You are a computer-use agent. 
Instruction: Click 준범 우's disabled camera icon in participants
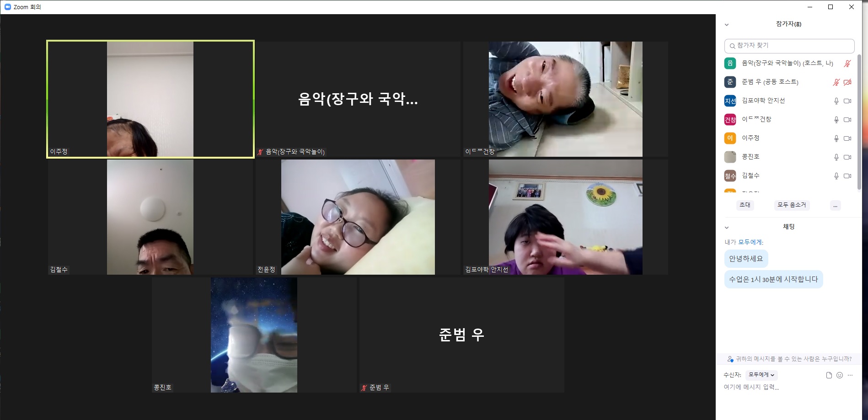pos(847,82)
